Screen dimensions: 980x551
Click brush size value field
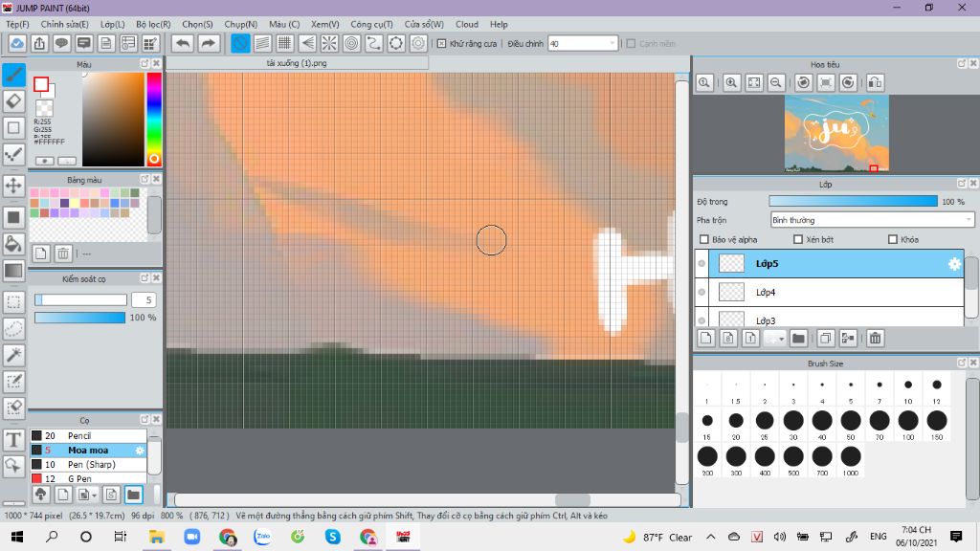[x=144, y=299]
